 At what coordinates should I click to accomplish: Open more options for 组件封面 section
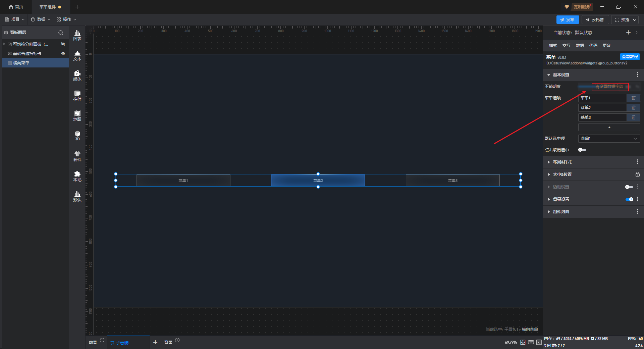pyautogui.click(x=637, y=212)
